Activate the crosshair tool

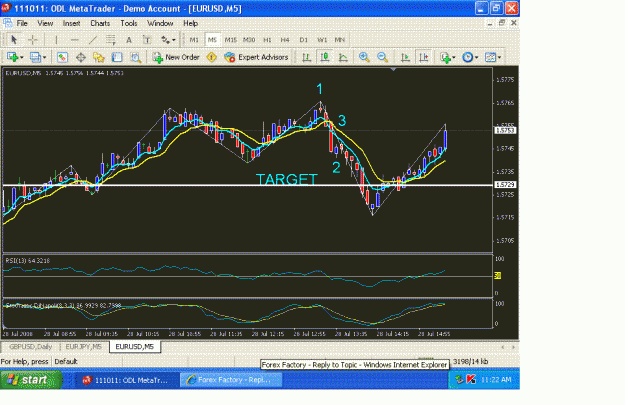tap(33, 39)
